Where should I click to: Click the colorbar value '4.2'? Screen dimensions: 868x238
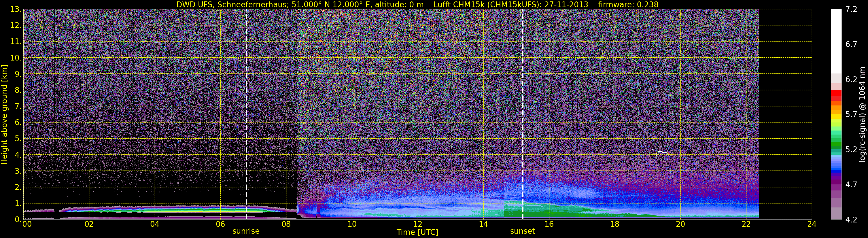tap(851, 220)
